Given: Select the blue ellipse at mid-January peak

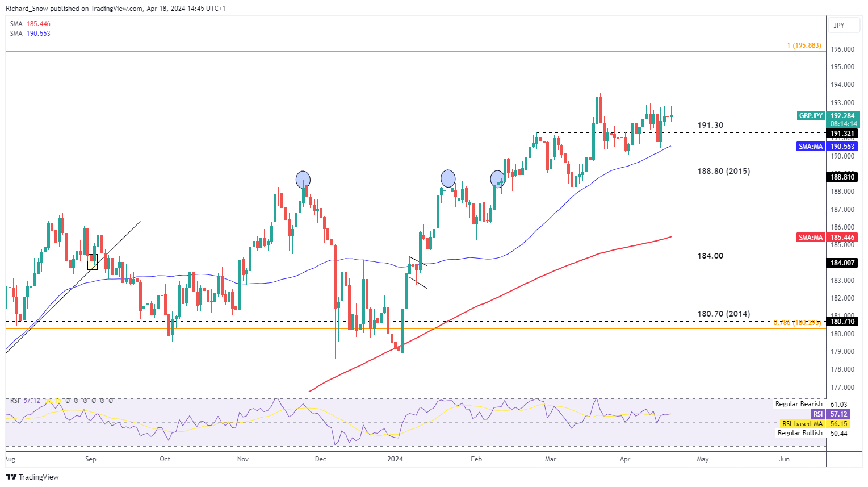Looking at the screenshot, I should click(x=448, y=178).
